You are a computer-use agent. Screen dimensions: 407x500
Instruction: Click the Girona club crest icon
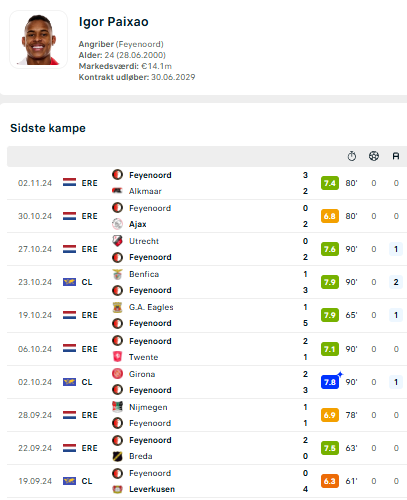tap(117, 374)
